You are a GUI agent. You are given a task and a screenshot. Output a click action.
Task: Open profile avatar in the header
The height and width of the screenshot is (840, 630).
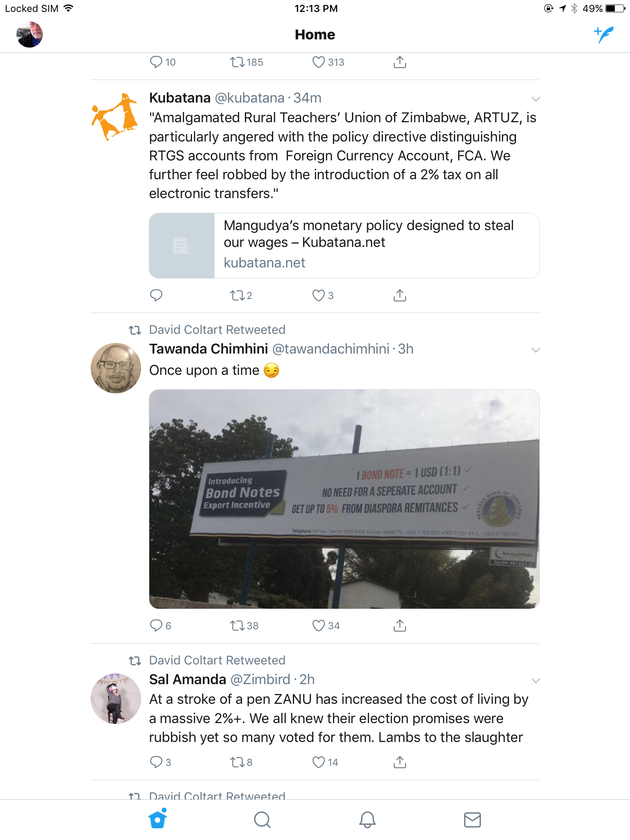30,34
